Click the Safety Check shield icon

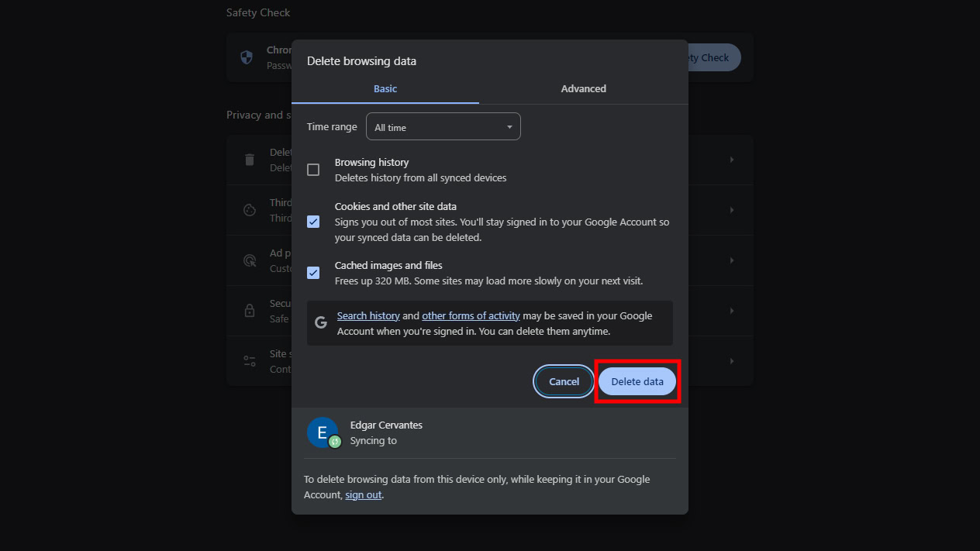click(247, 57)
